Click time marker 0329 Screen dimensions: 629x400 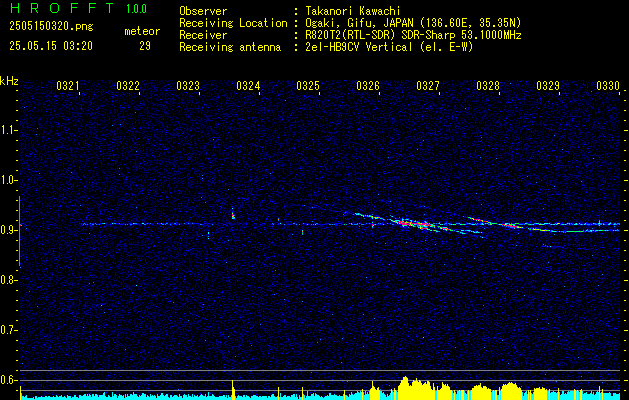click(x=548, y=85)
